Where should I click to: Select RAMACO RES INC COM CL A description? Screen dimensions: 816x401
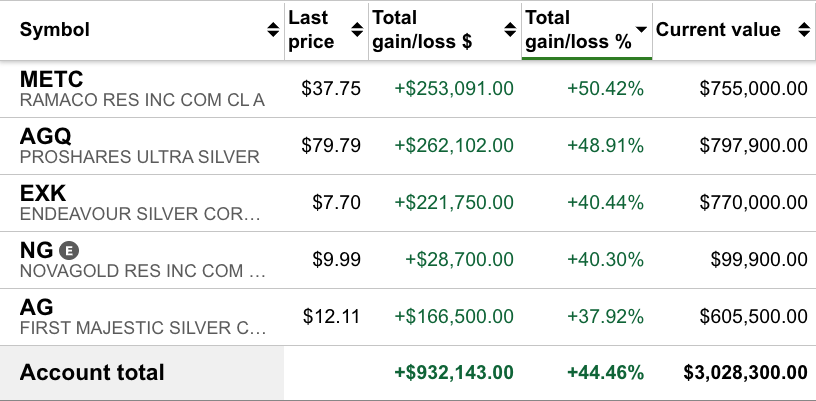(142, 100)
